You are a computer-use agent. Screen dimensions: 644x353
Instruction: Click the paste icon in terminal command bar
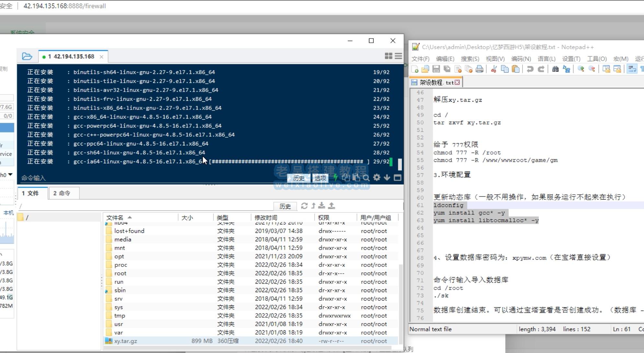356,177
